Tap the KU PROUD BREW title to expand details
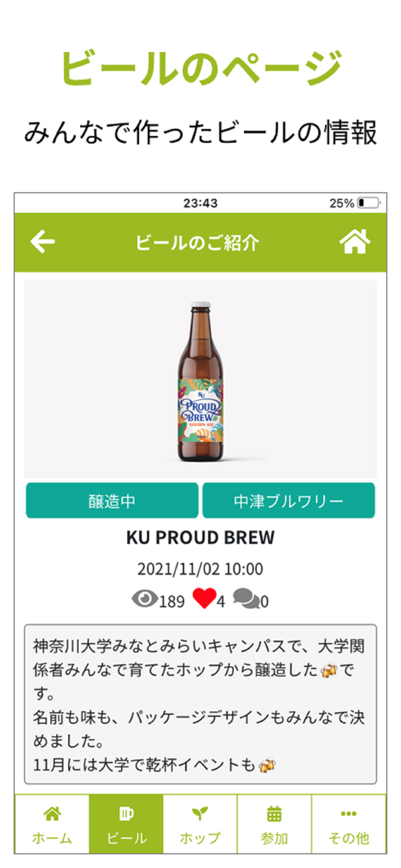 (x=200, y=536)
